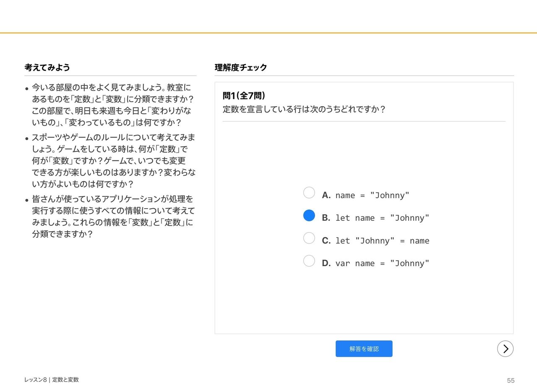Click page number 55
537x392 pixels.
(511, 381)
